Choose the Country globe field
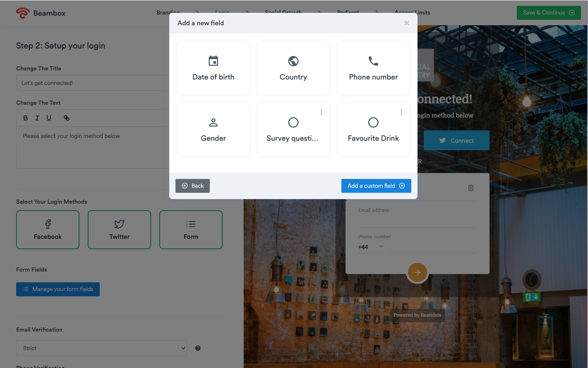Image resolution: width=588 pixels, height=368 pixels. coord(293,68)
